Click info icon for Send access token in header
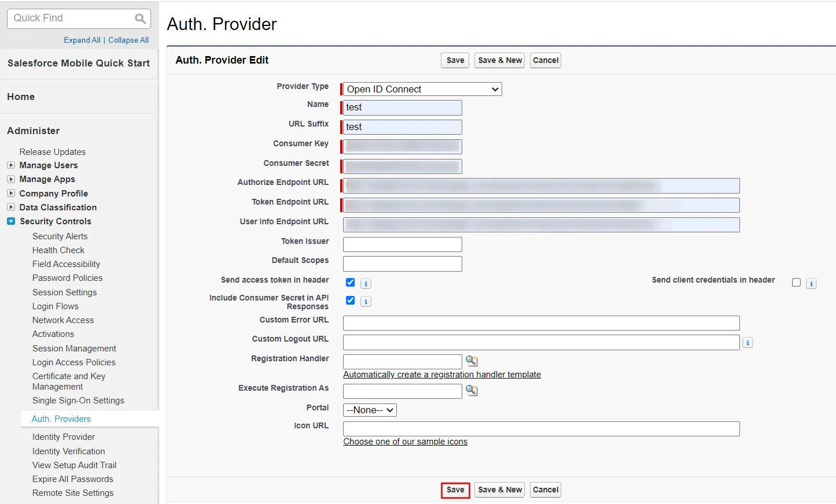The height and width of the screenshot is (504, 836). point(366,283)
